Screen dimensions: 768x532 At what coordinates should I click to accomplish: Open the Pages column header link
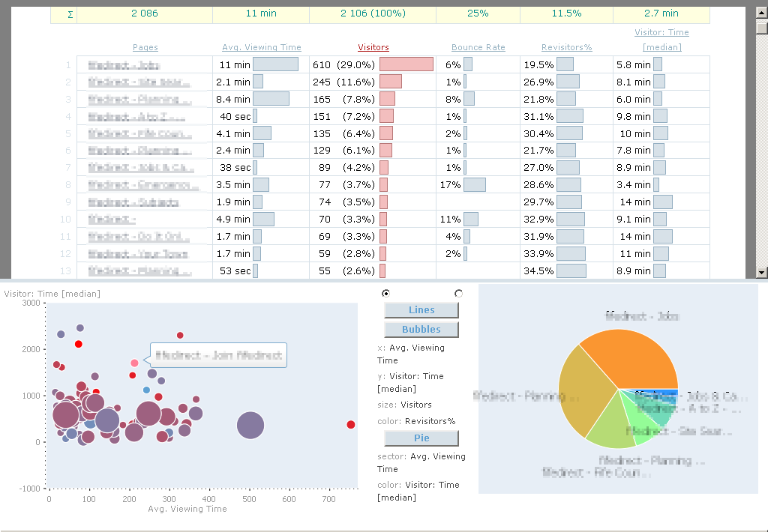[145, 47]
